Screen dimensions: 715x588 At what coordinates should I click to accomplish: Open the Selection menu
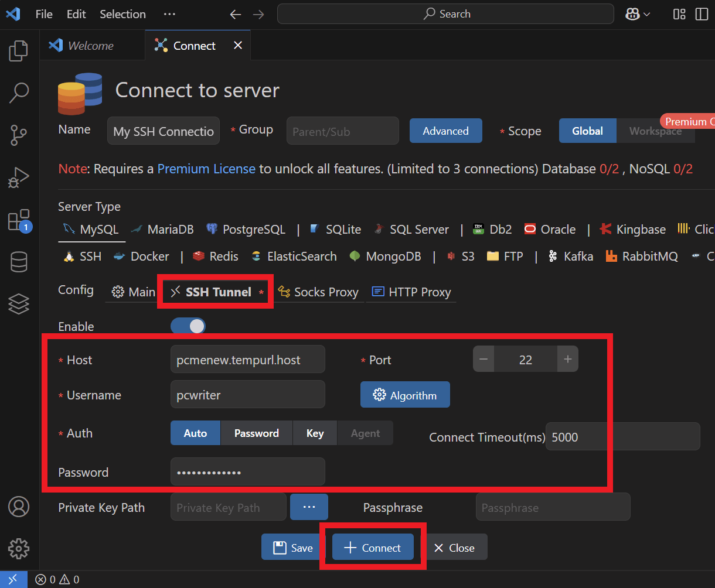tap(122, 14)
